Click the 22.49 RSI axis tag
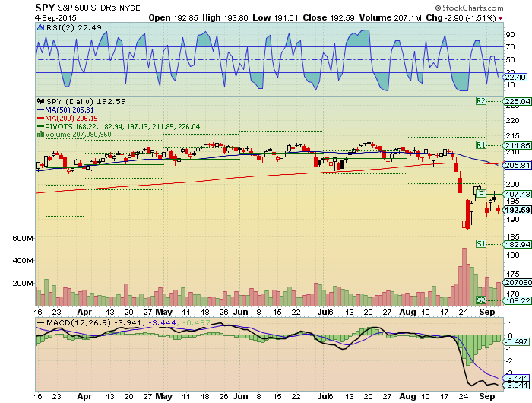Viewport: 532px width, 403px height. [x=515, y=77]
